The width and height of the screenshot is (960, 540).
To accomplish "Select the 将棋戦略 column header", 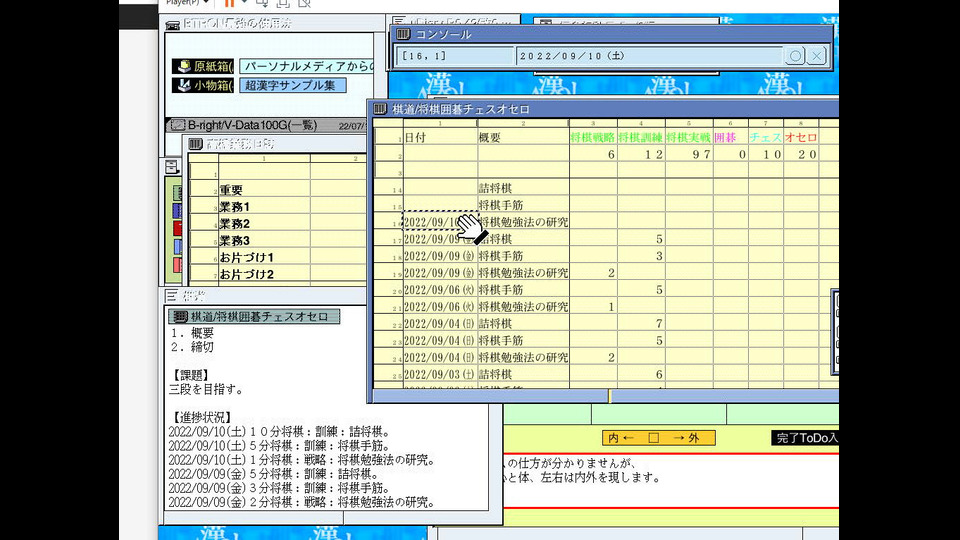I will point(593,137).
